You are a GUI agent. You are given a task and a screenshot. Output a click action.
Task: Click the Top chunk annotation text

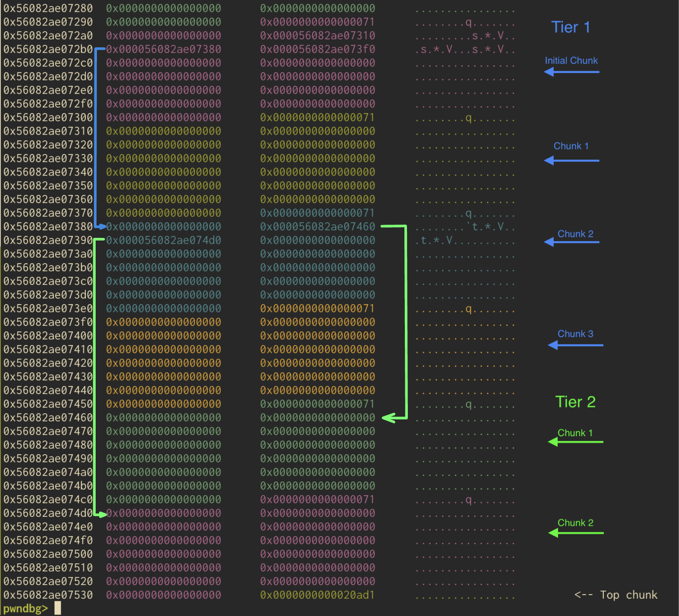[628, 595]
